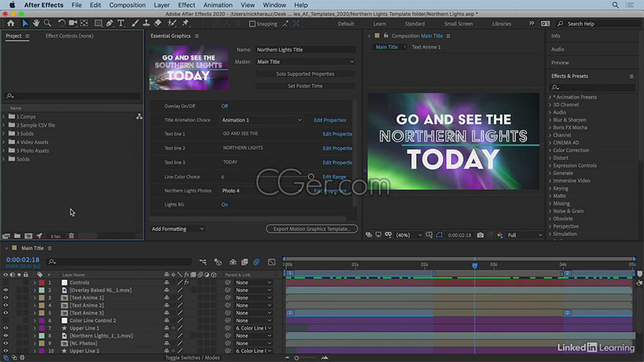
Task: Click Edit Range for Line Color Choice
Action: coord(334,177)
